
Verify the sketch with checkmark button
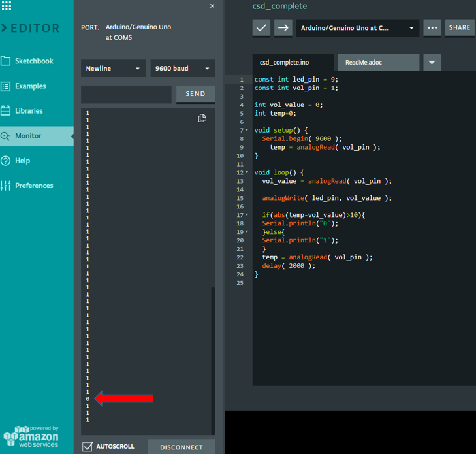click(261, 28)
